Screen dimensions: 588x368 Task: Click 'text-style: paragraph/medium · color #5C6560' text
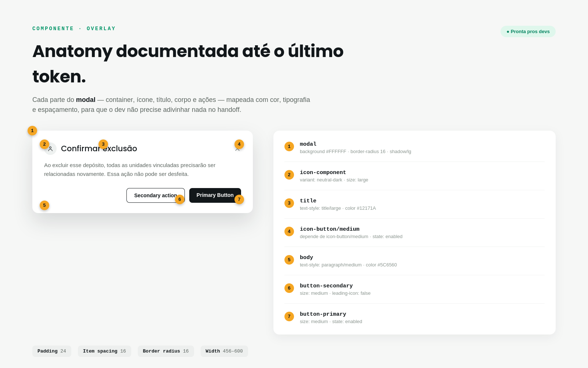coord(348,265)
